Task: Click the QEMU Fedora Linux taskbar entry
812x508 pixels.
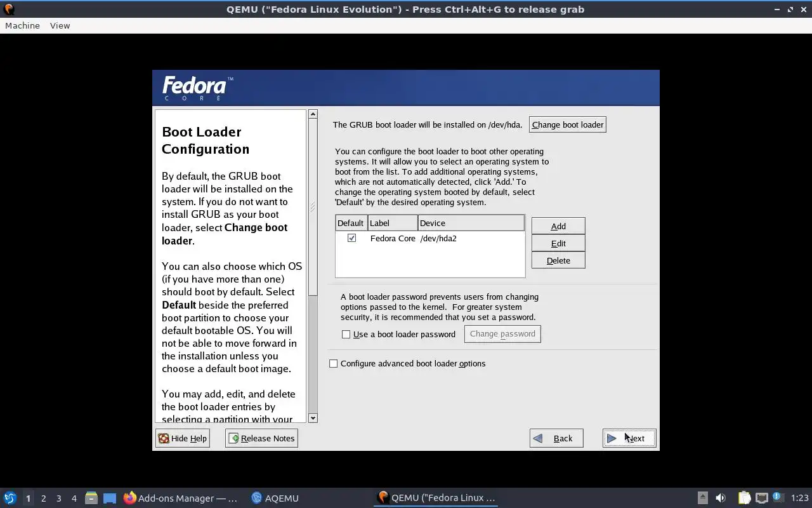Action: 436,498
